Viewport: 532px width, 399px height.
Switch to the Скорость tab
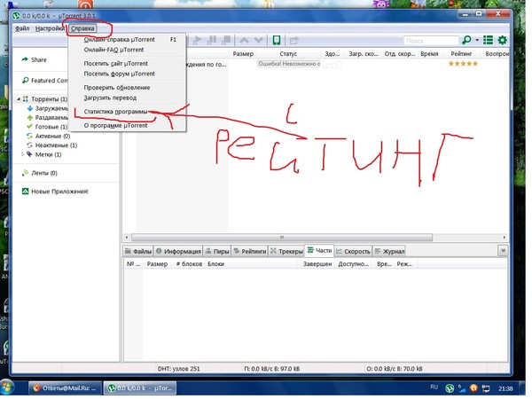click(353, 252)
